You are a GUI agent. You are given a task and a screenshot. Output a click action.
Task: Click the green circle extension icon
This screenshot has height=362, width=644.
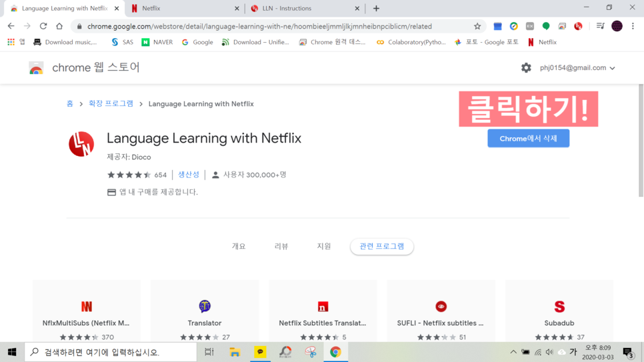(546, 26)
